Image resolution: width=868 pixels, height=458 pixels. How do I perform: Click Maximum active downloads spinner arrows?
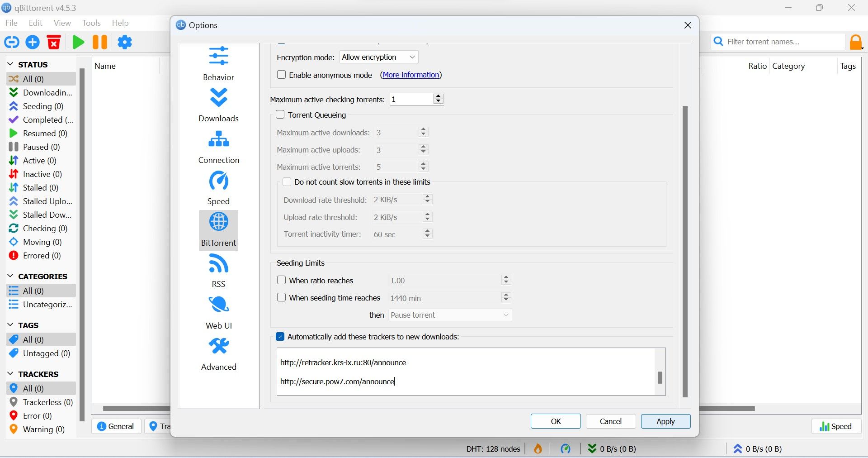tap(423, 132)
